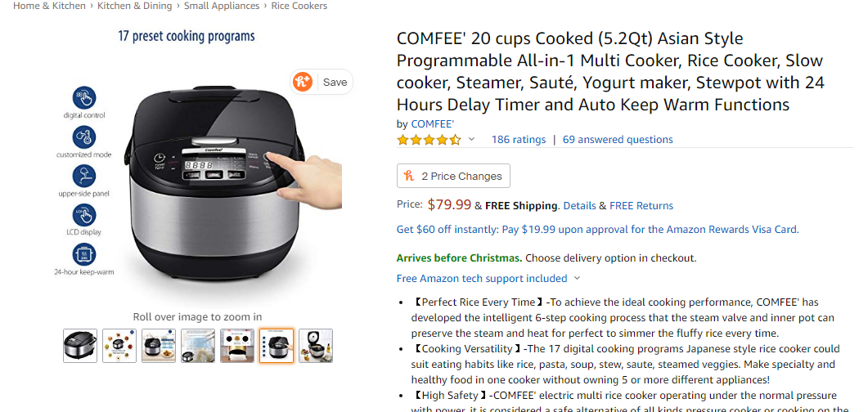Click the LCD display feature icon
The height and width of the screenshot is (412, 868).
(84, 215)
